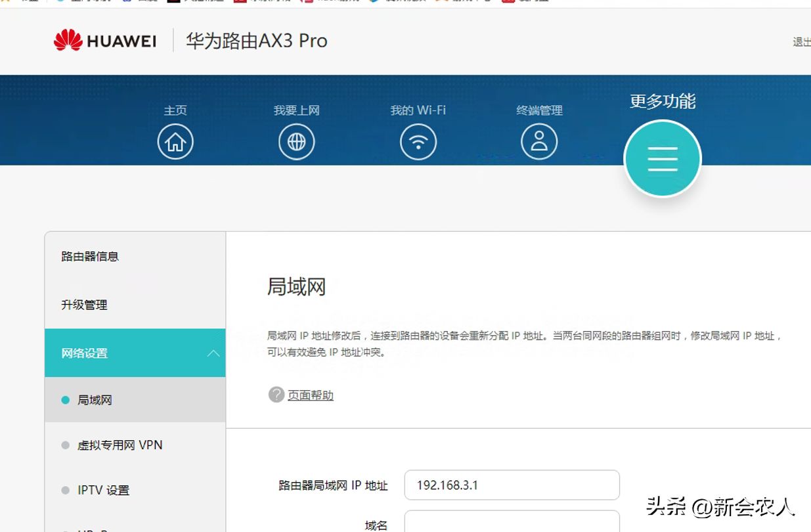Viewport: 811px width, 532px height.
Task: Click the 华为路由AX3 Pro title text
Action: click(256, 41)
